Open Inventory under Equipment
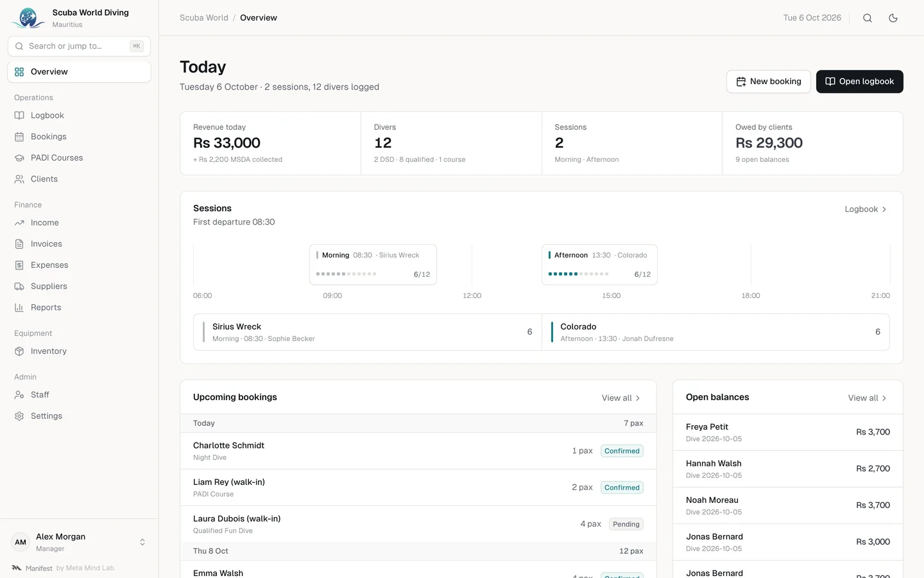Image resolution: width=924 pixels, height=578 pixels. 79,351
